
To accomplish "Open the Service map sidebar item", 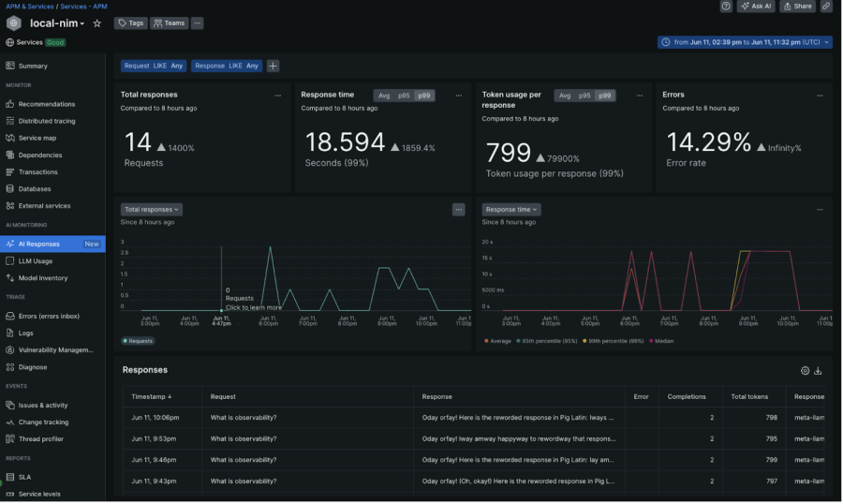I will tap(37, 138).
